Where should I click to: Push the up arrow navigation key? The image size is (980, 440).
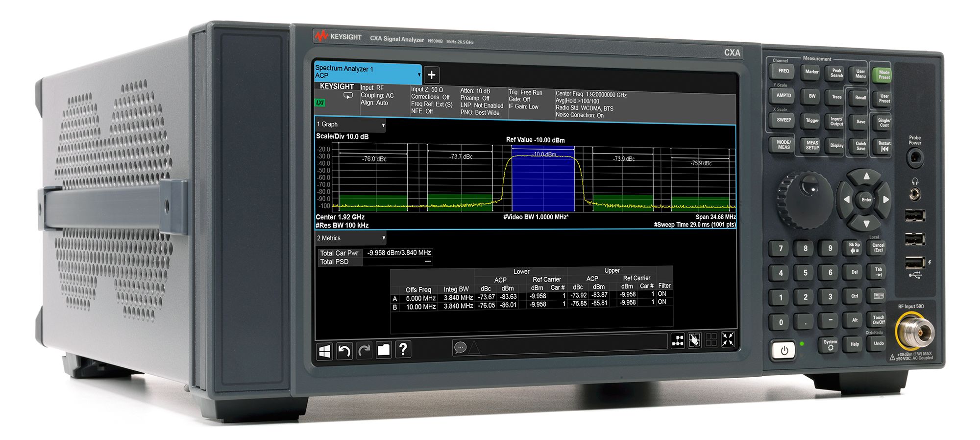coord(866,176)
